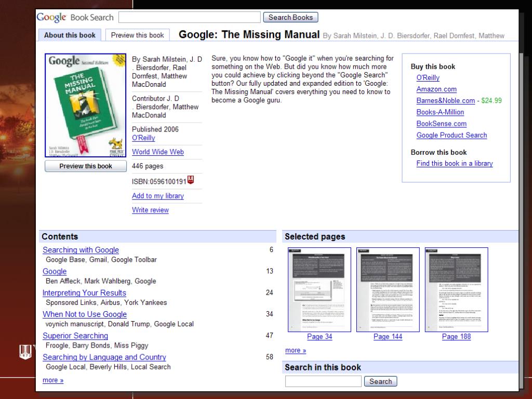Buy from O'Reilly in the Buy this book box

[428, 77]
